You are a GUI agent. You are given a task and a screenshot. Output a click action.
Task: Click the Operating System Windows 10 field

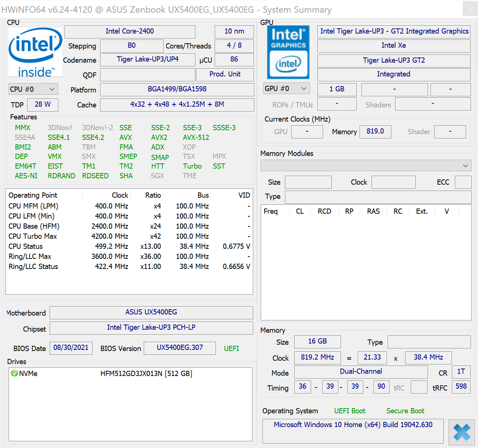click(x=353, y=425)
